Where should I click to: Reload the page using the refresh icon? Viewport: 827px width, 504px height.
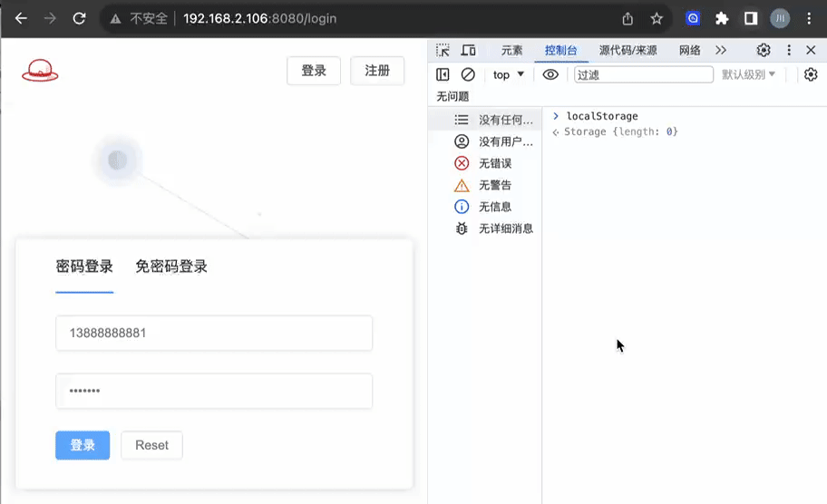click(x=79, y=18)
